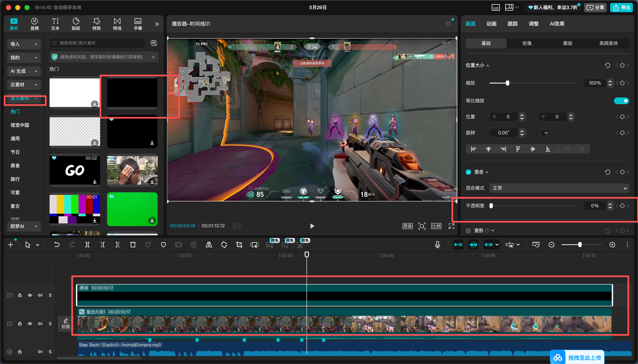Expand the 云素材 dropdown
This screenshot has width=638, height=364.
24,85
